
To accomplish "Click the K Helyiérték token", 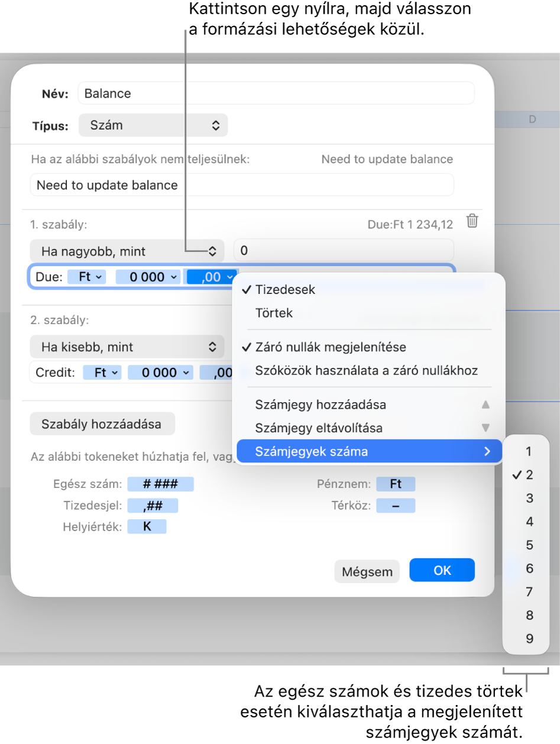I will tap(147, 527).
